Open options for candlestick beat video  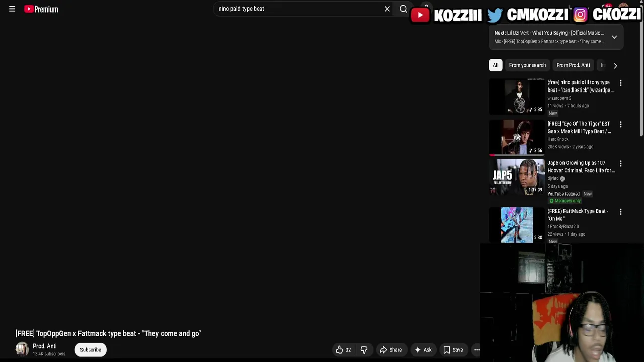(620, 83)
